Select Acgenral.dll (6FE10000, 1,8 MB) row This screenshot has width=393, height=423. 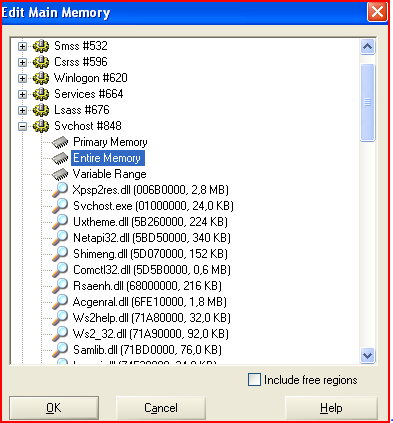150,302
